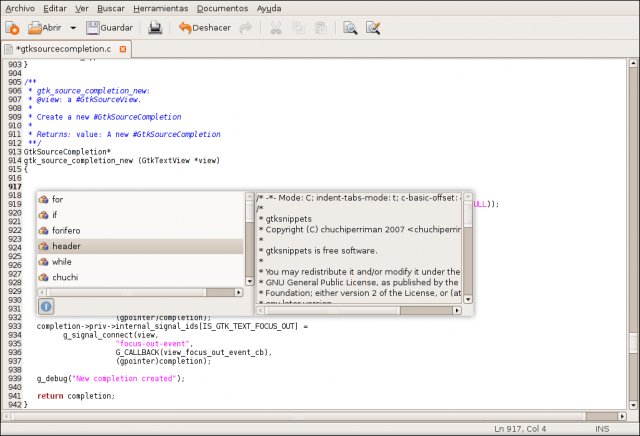The height and width of the screenshot is (436, 640).
Task: Click the New document icon
Action: (x=12, y=28)
